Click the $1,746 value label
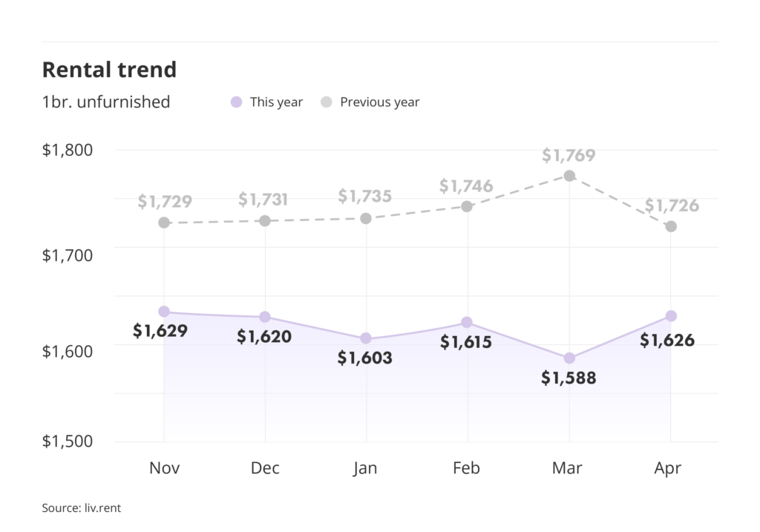The image size is (760, 532). pos(466,186)
